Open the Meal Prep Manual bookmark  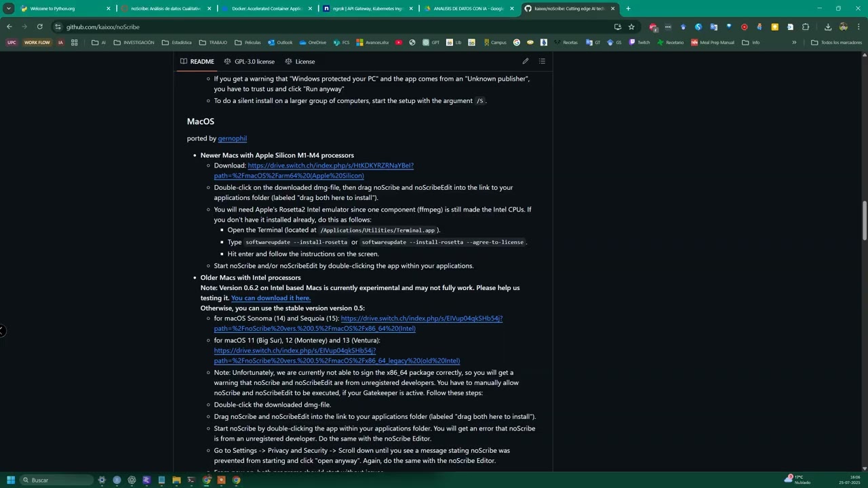[713, 42]
